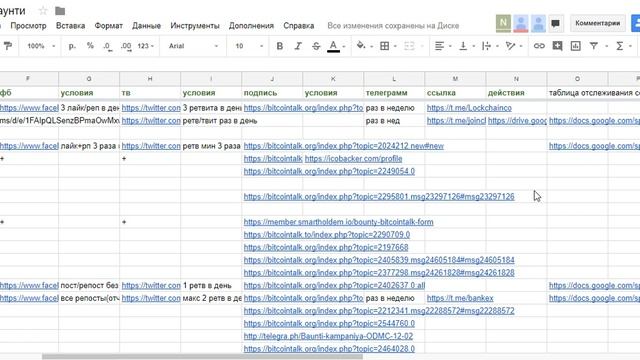
Task: Format the cell as percent
Action: click(x=90, y=46)
